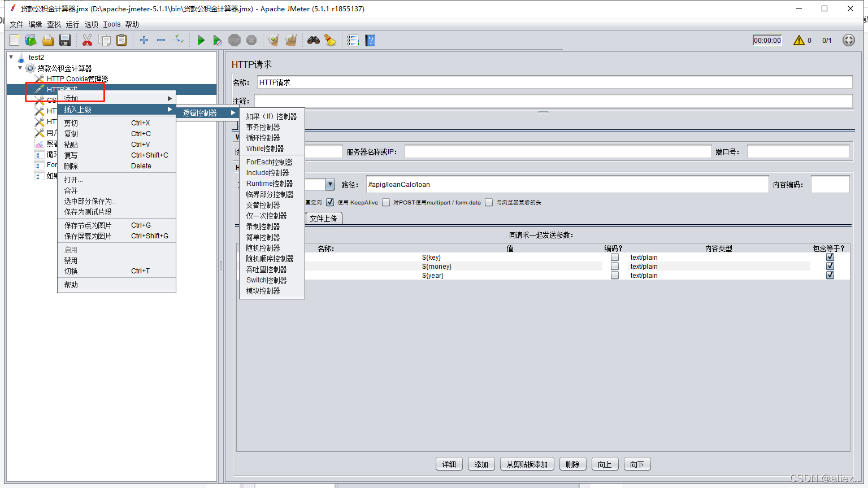The width and height of the screenshot is (868, 488).
Task: Switch to the 文件上传 tab
Action: pos(323,219)
